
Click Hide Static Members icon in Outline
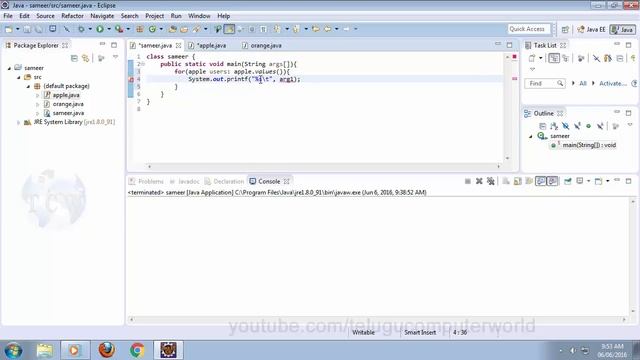pos(577,126)
